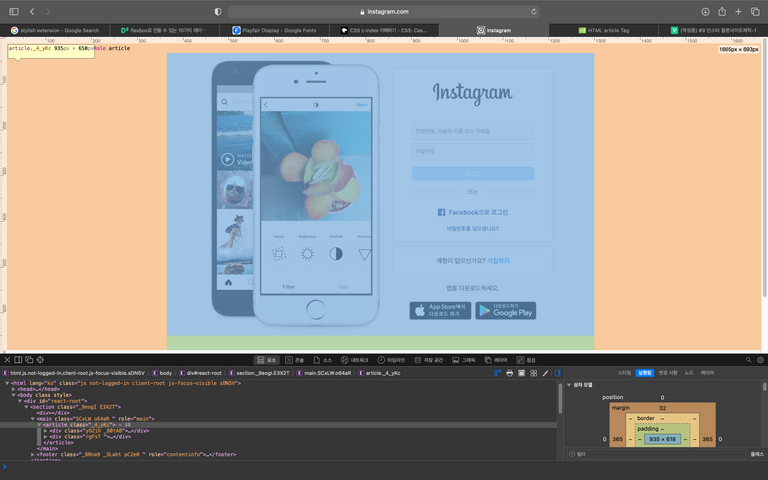Image resolution: width=768 pixels, height=480 pixels.
Task: Detach inspector into separate window icon
Action: 29,360
